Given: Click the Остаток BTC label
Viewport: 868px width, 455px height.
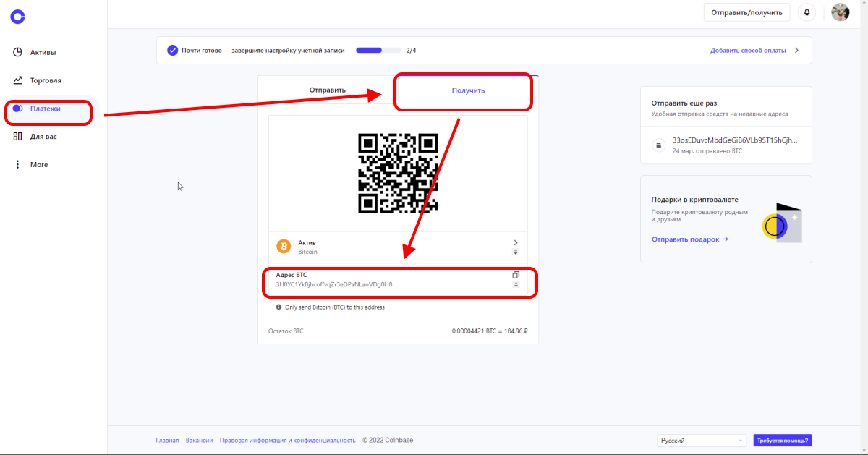Looking at the screenshot, I should click(286, 331).
